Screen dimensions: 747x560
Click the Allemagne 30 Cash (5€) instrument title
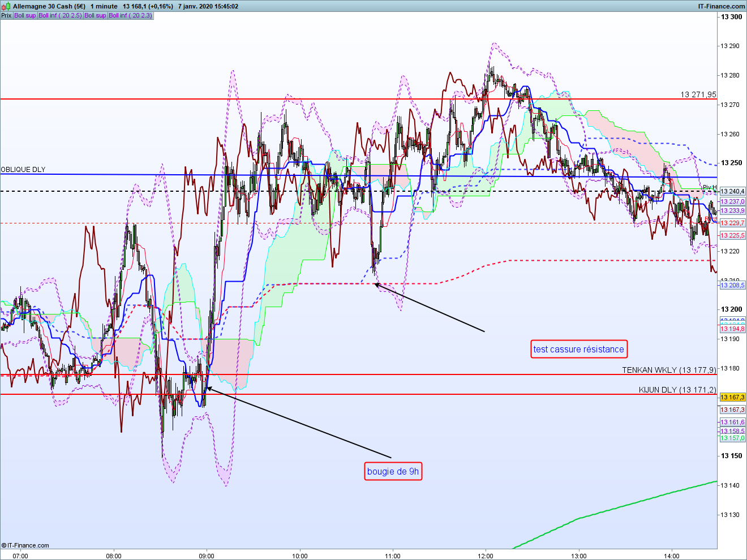click(49, 6)
